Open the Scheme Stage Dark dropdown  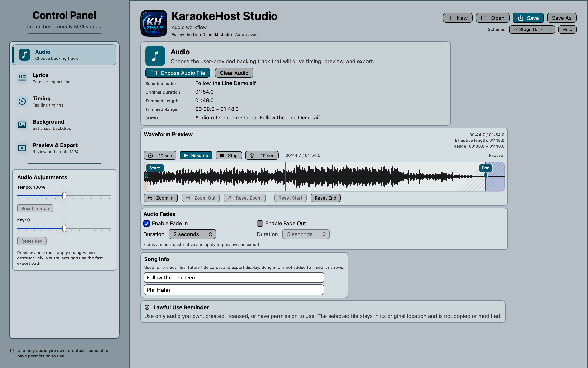(x=532, y=29)
